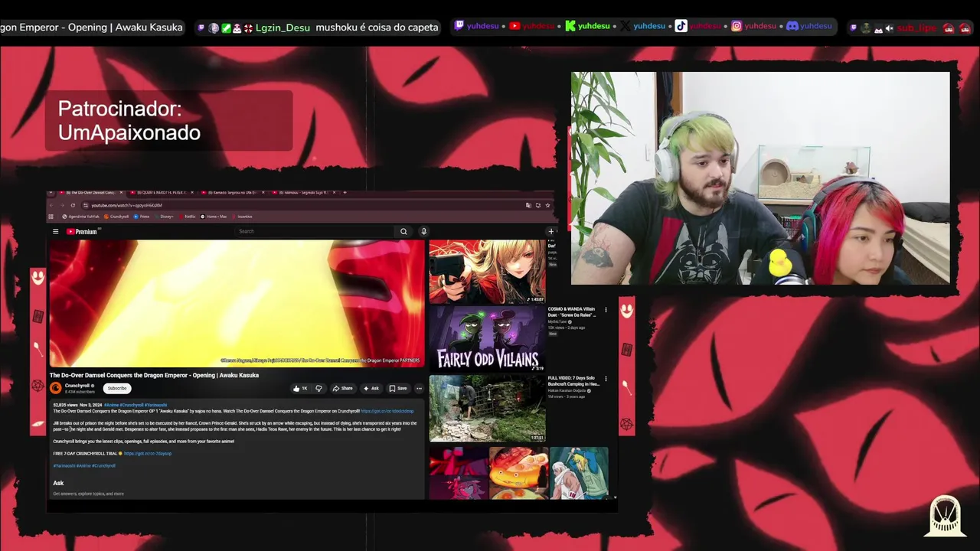Expand the browser tab search chevron
The image size is (980, 551).
tap(51, 192)
